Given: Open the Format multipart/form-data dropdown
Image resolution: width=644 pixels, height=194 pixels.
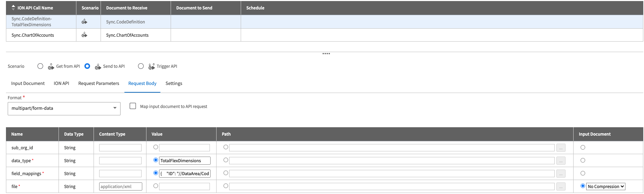Looking at the screenshot, I should (64, 108).
